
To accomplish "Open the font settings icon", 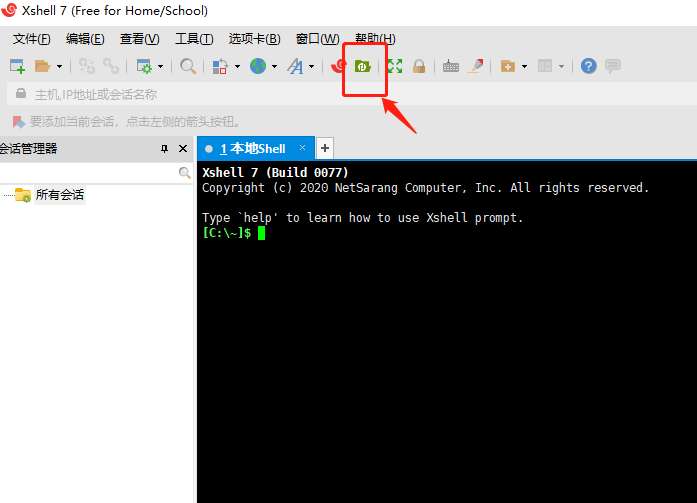I will coord(295,66).
